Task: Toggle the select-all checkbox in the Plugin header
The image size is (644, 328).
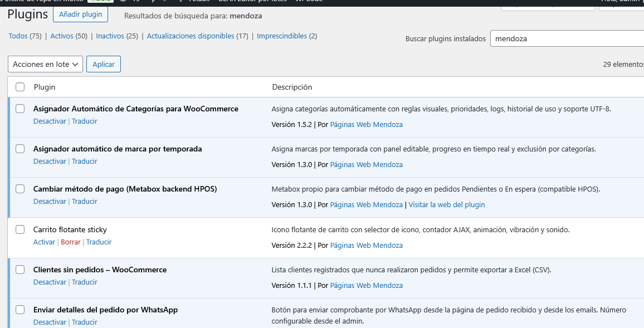Action: point(20,87)
